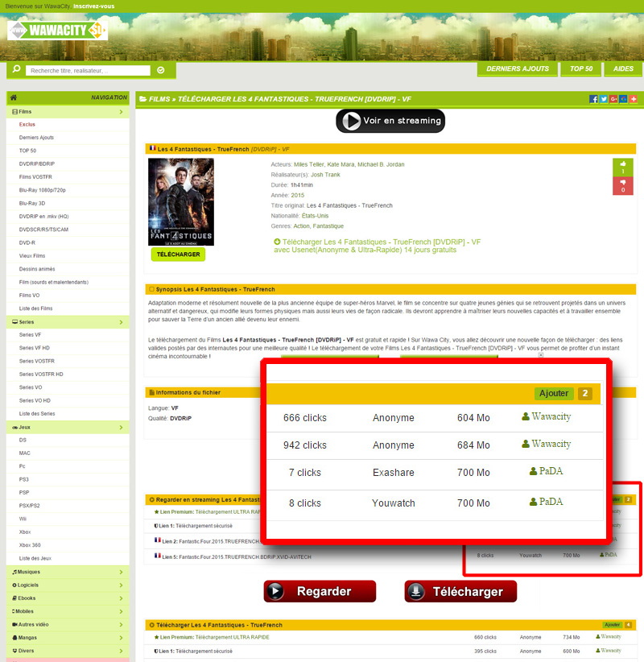Click the WawaCity logo
Screen dimensions: 644x662
(x=57, y=31)
